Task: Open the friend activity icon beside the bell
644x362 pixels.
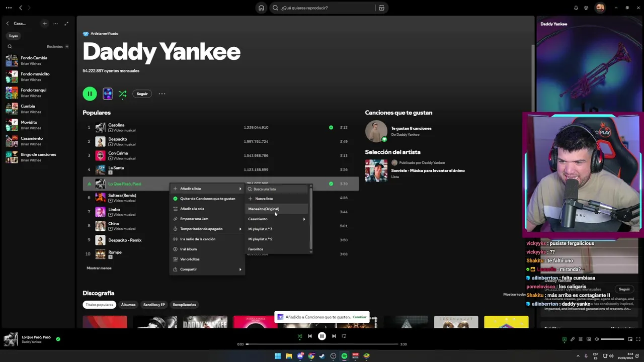Action: click(586, 8)
